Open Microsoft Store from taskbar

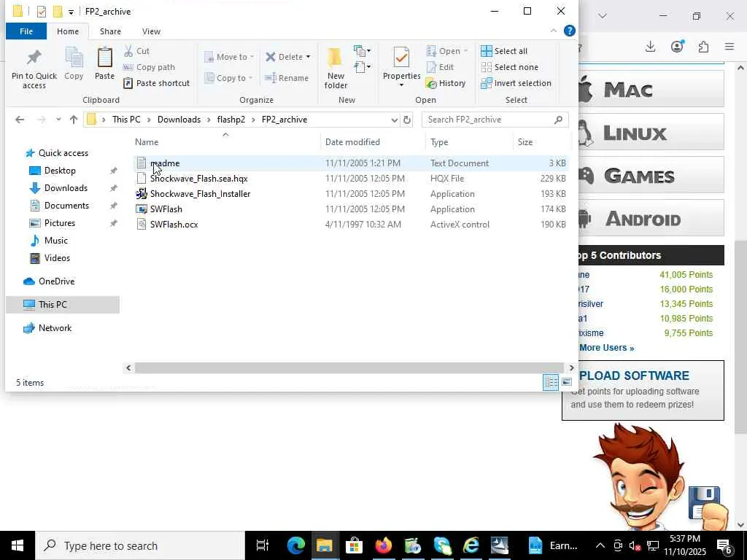354,545
